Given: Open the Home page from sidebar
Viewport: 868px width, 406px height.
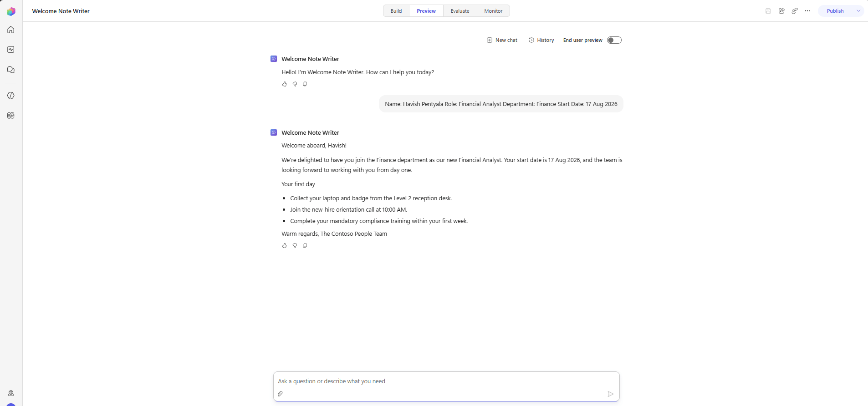Looking at the screenshot, I should point(11,30).
